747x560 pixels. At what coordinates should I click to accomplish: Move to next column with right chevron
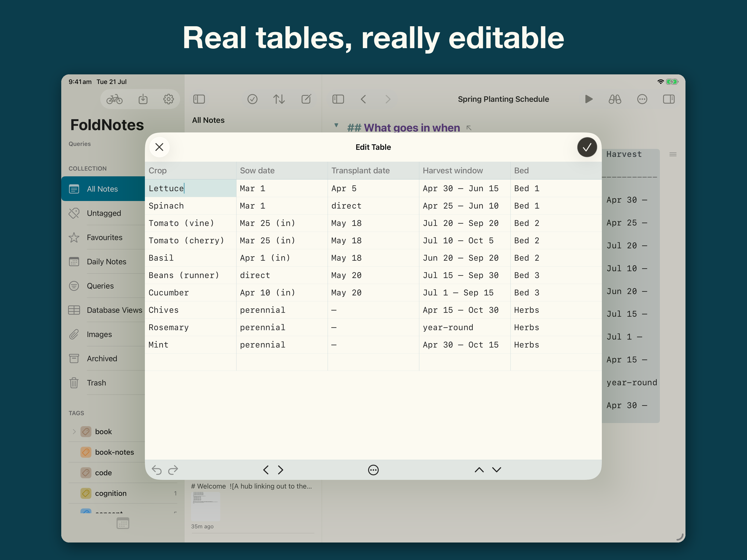tap(281, 470)
